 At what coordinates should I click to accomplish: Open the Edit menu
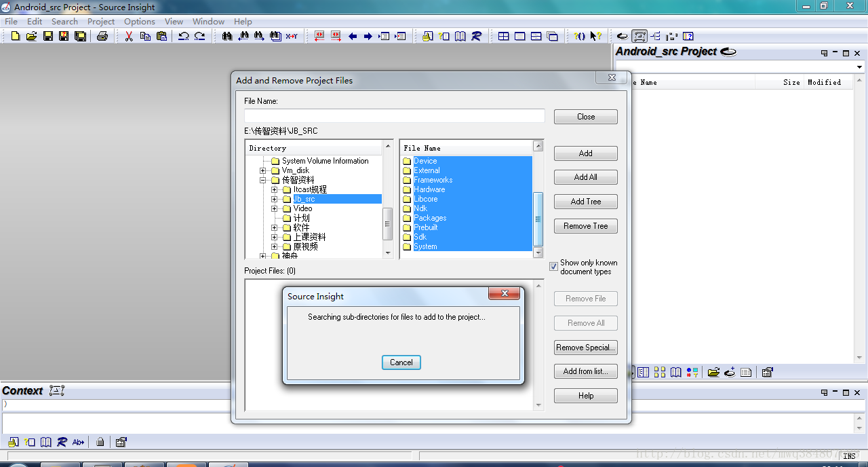tap(35, 21)
